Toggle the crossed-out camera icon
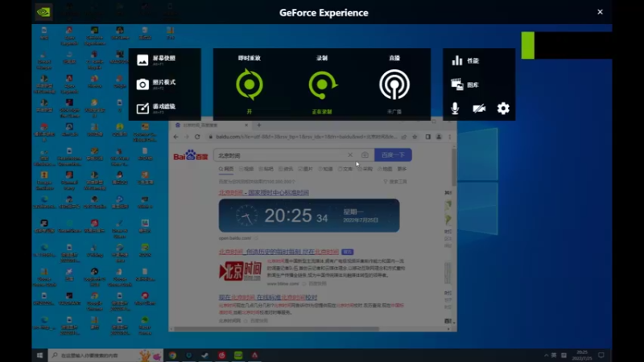 [x=479, y=109]
